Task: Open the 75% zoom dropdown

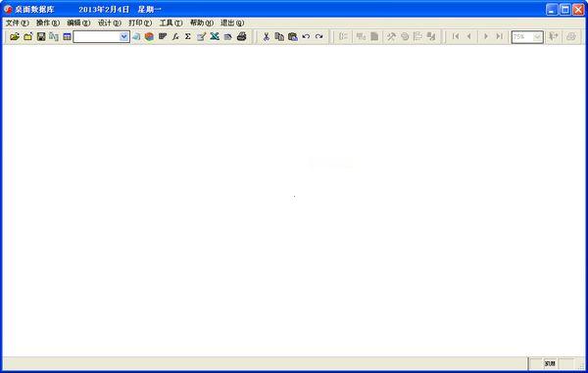Action: 537,36
